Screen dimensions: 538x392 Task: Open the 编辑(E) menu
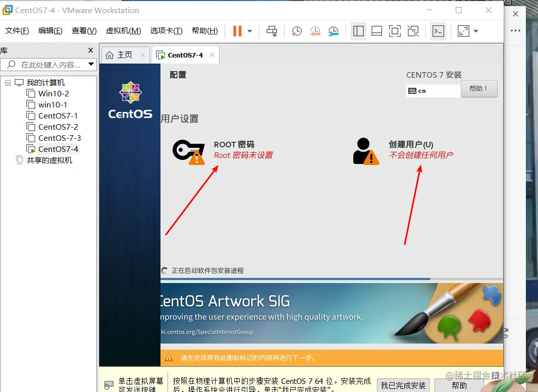[50, 31]
